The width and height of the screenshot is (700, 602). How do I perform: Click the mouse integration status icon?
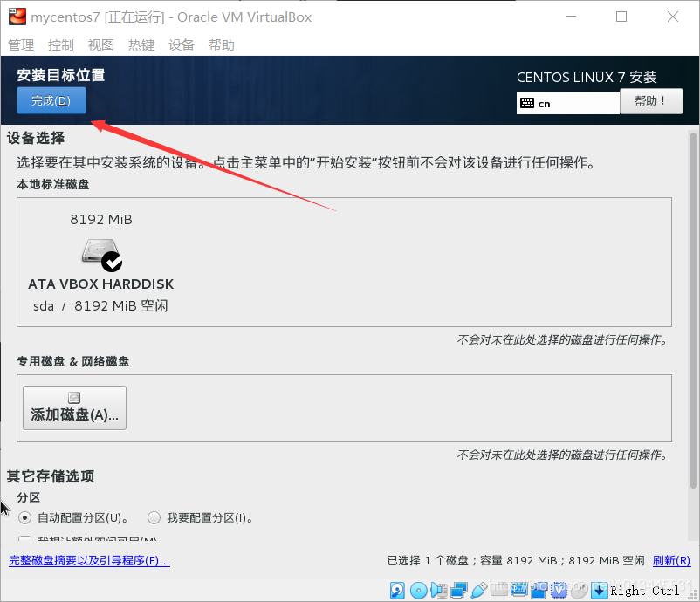tap(579, 591)
